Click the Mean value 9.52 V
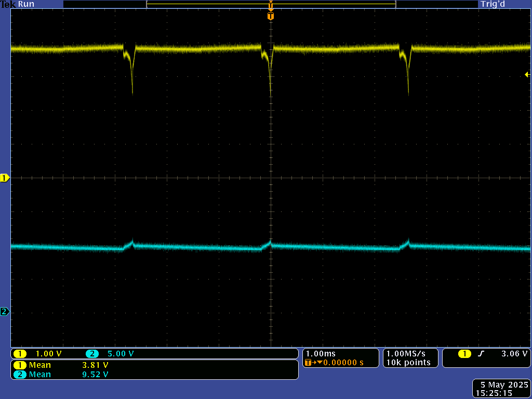Image resolution: width=532 pixels, height=399 pixels. click(x=96, y=375)
